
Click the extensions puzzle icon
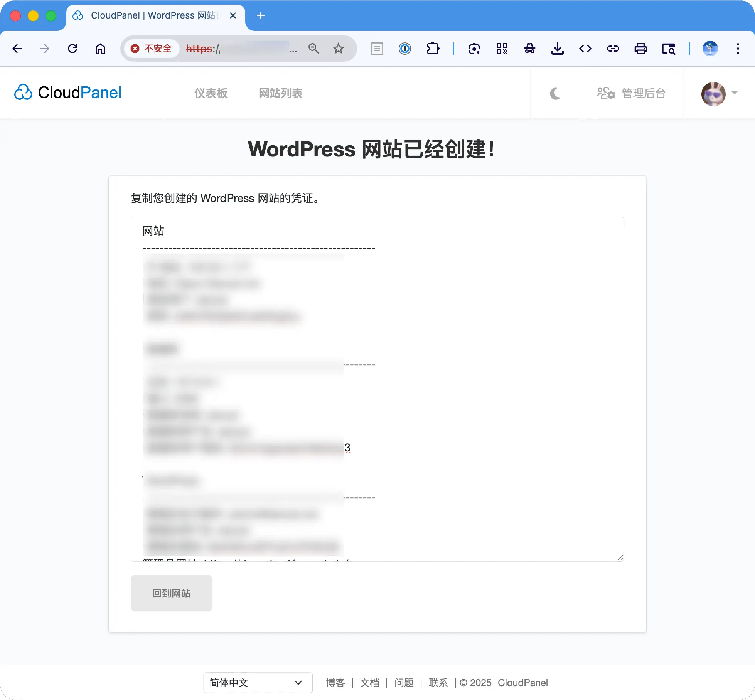tap(433, 49)
